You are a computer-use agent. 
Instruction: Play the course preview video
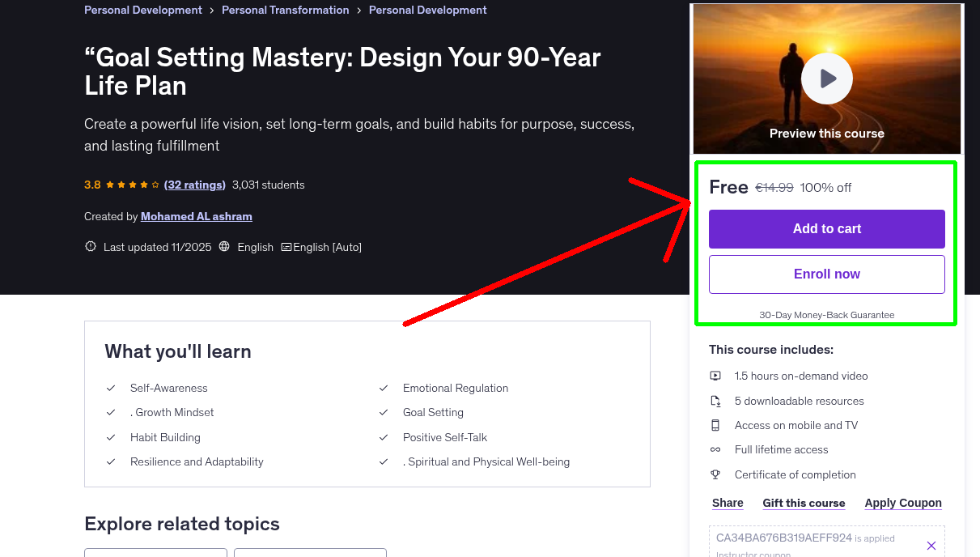coord(826,79)
